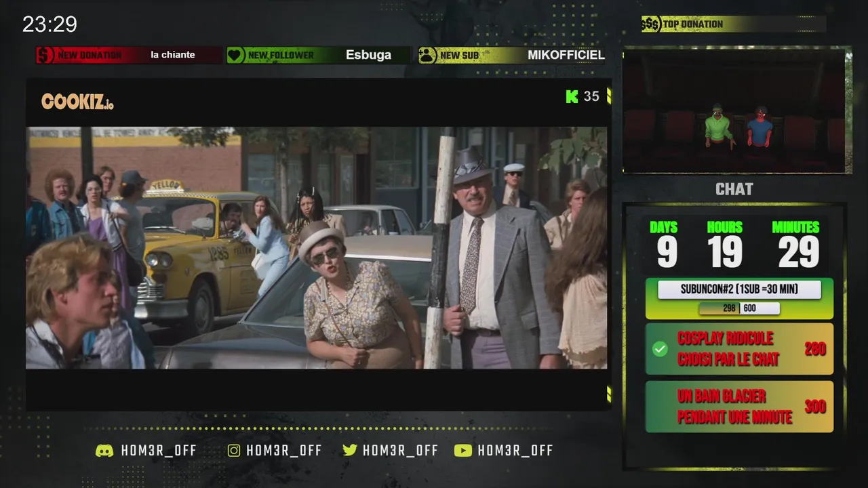
Task: Click the viewer count '35'
Action: pyautogui.click(x=591, y=96)
